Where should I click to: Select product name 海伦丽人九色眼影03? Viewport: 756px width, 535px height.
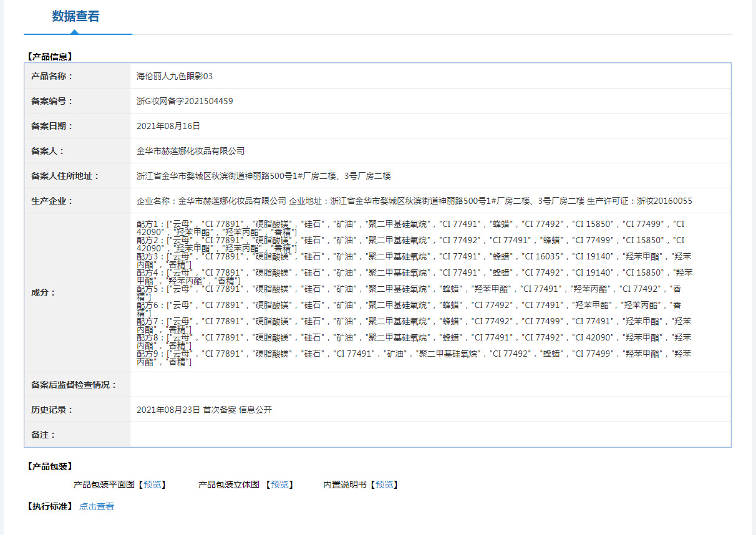point(175,76)
